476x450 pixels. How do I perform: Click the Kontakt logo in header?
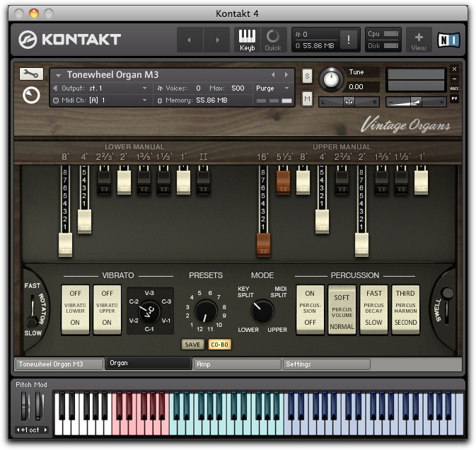[x=70, y=40]
